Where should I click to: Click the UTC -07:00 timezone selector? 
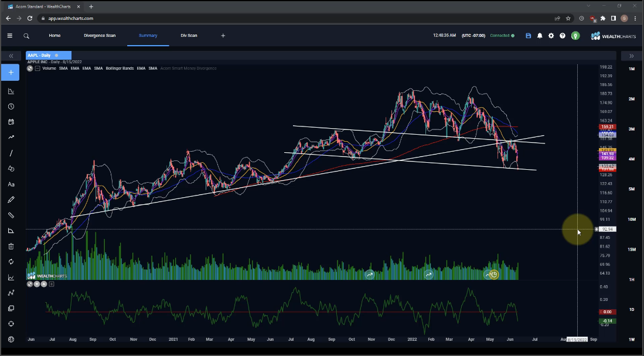coord(473,36)
